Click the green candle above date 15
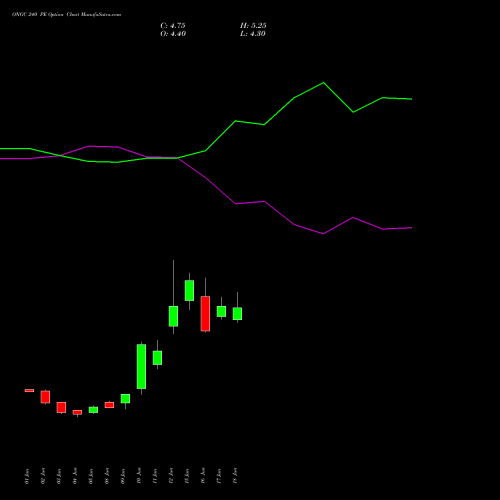 (x=189, y=290)
